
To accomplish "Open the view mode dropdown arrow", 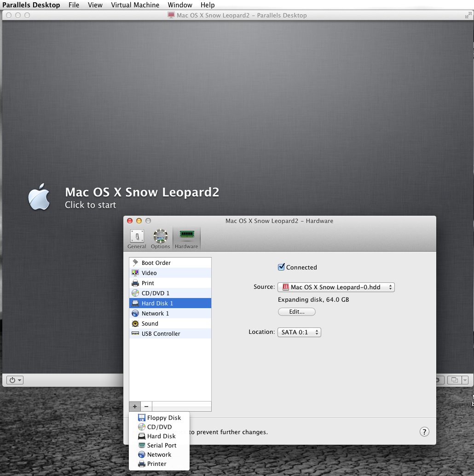I will click(x=465, y=380).
